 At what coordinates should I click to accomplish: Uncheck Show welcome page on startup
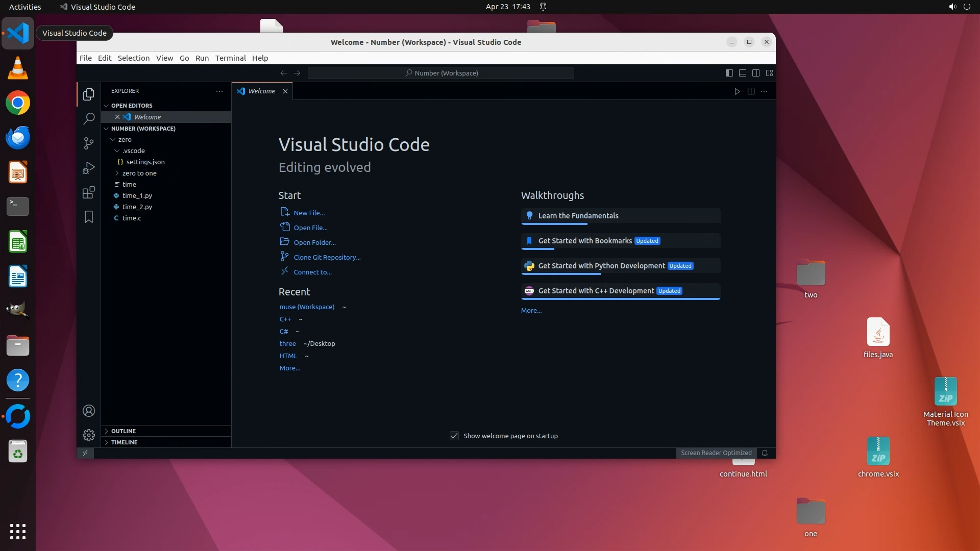coord(454,436)
